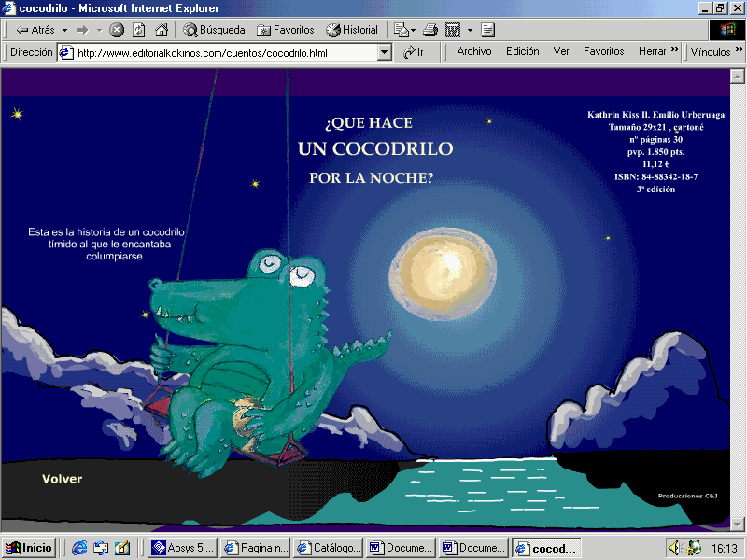Open the Favoritos toolbar panel
Screen dimensions: 747x560
tap(286, 30)
